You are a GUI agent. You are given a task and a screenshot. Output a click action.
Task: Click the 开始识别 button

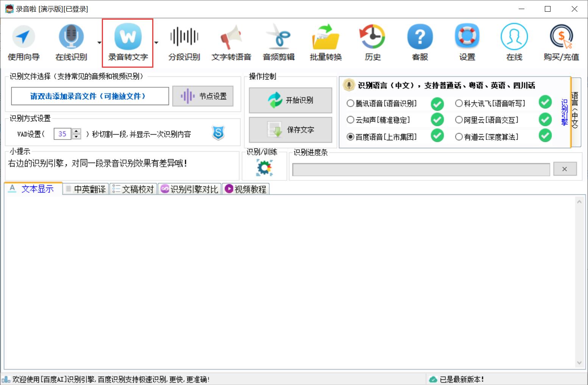tap(290, 100)
